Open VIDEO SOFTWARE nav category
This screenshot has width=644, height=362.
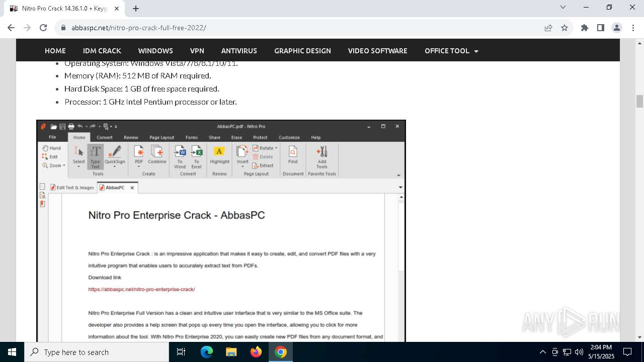(x=378, y=51)
